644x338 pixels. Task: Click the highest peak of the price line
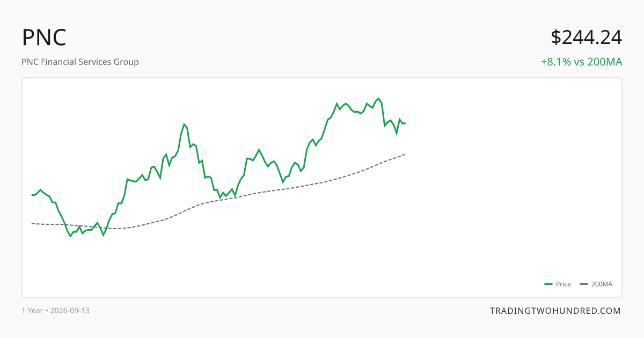tap(379, 98)
